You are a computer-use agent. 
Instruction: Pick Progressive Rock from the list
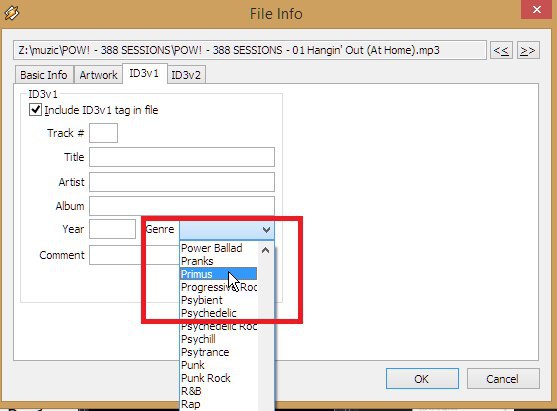tap(218, 287)
